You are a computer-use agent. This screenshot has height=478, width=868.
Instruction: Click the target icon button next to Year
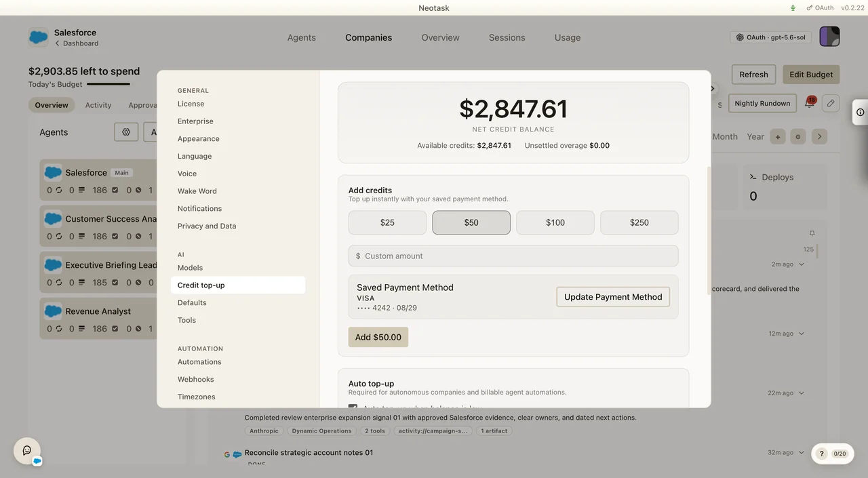[798, 136]
